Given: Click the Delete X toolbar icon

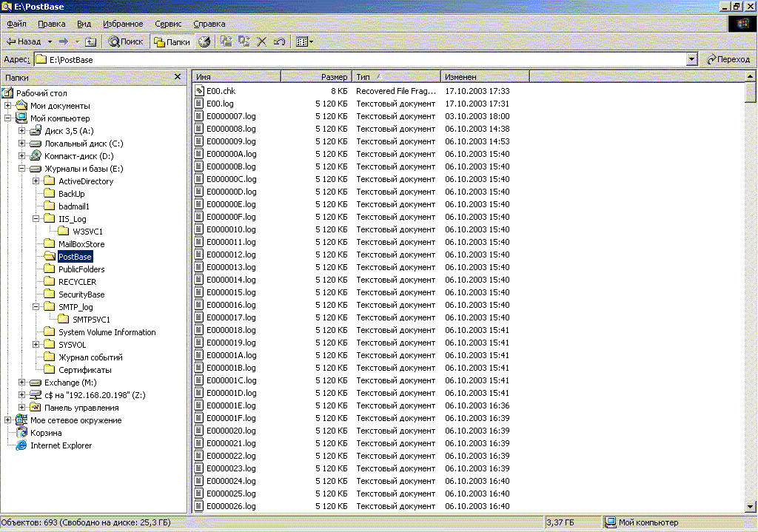Looking at the screenshot, I should [261, 41].
